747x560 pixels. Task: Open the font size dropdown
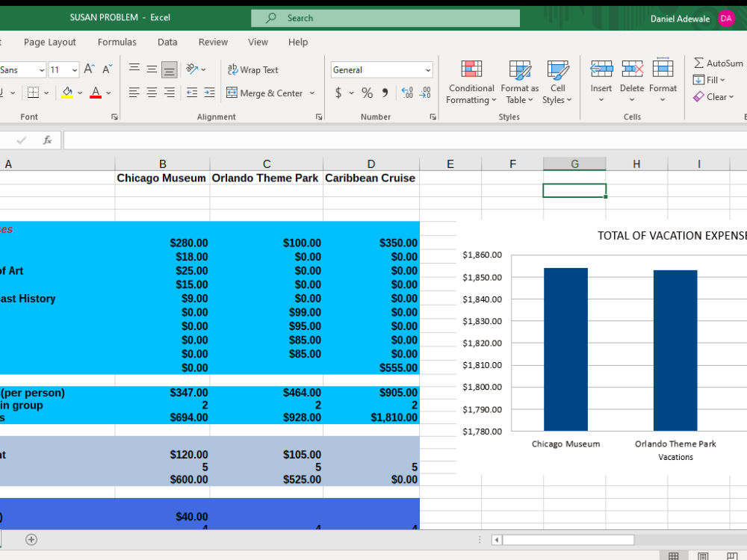tap(75, 70)
